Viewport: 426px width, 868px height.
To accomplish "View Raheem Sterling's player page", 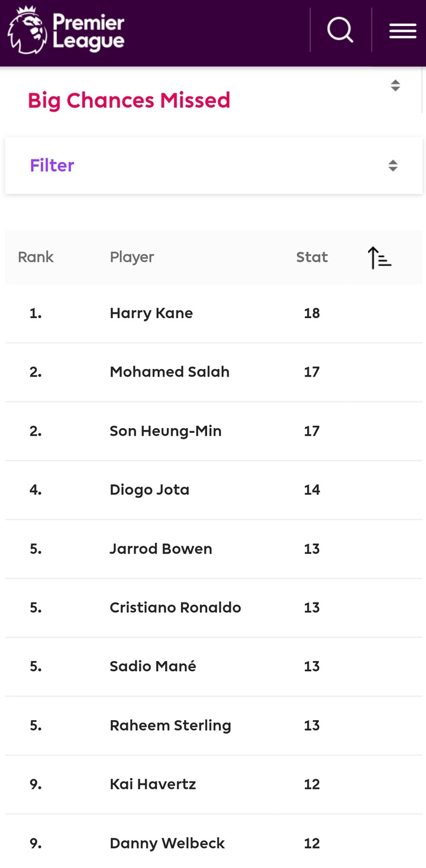I will (x=170, y=726).
